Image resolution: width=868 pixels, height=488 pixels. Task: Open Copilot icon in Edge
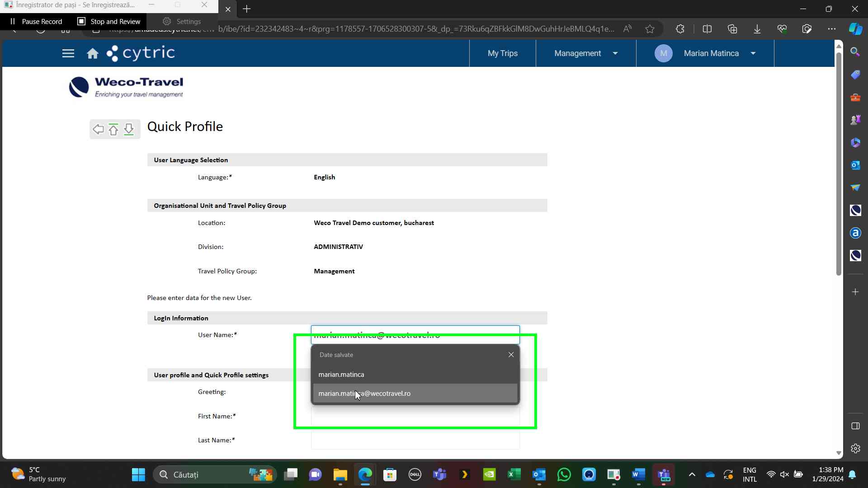[855, 29]
